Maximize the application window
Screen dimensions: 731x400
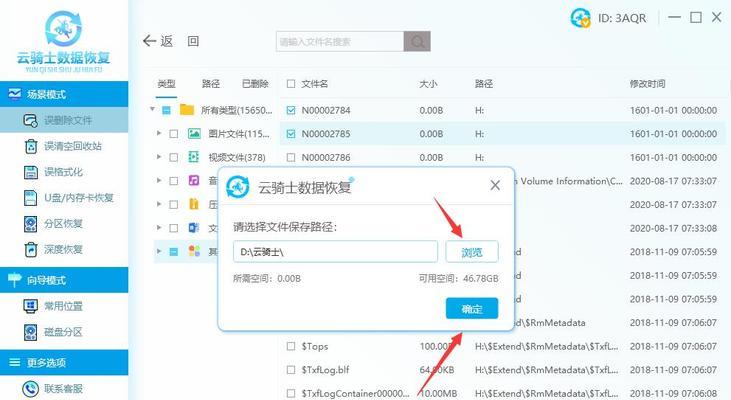click(x=696, y=18)
